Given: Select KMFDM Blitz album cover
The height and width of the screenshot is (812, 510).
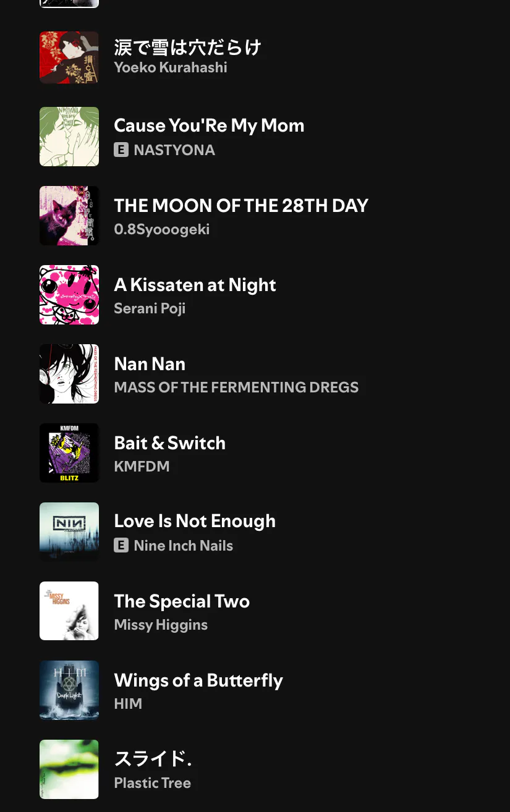Looking at the screenshot, I should click(x=69, y=453).
